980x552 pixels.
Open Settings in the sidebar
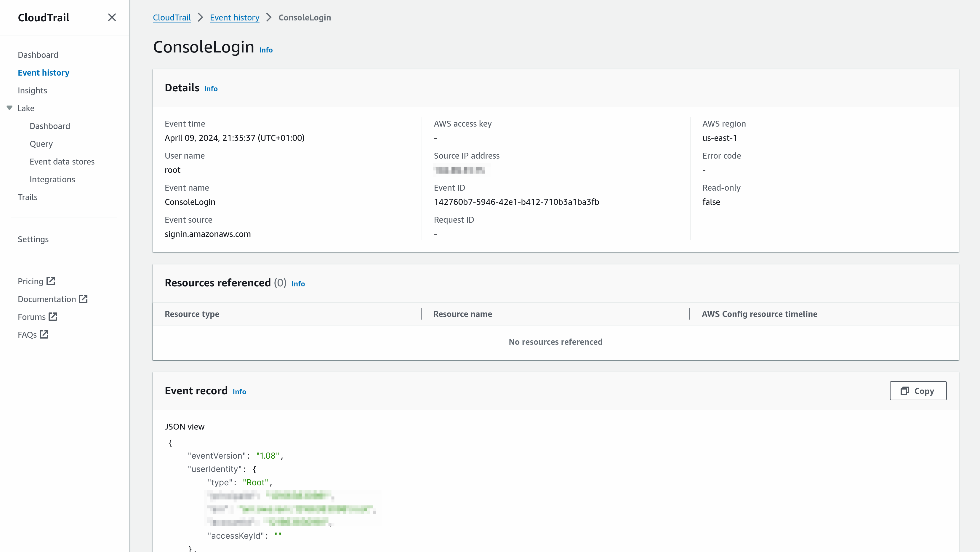pos(33,239)
